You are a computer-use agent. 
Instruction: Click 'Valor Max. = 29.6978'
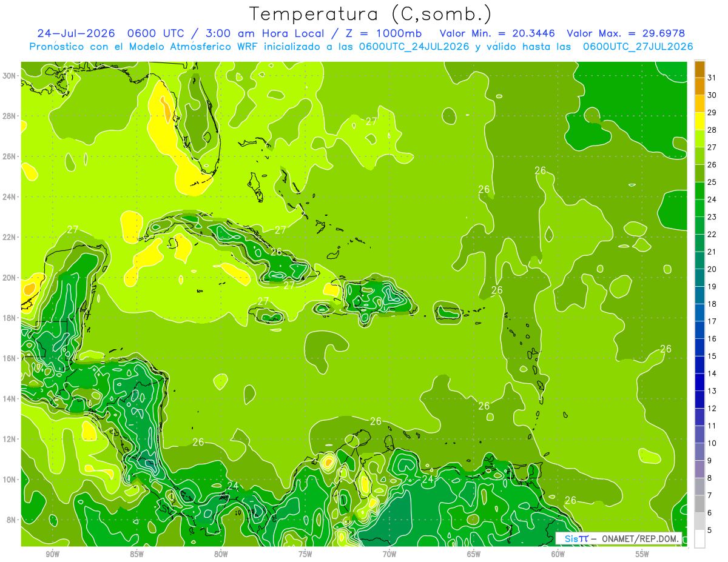point(626,33)
